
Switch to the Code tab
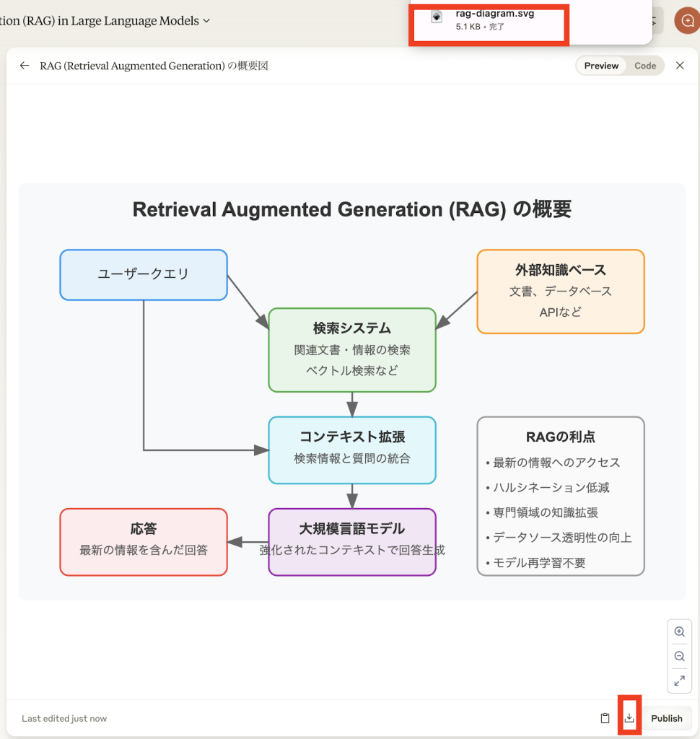point(645,66)
